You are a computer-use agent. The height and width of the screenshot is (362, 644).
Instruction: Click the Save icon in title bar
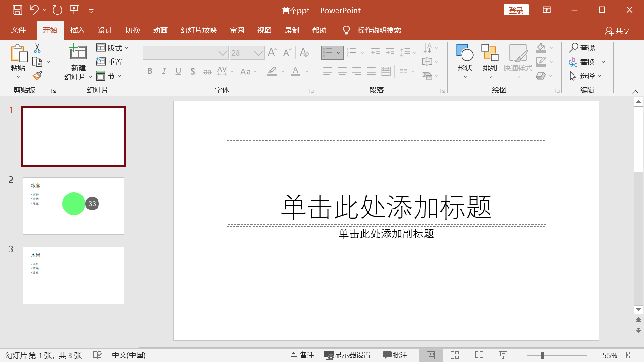click(17, 10)
